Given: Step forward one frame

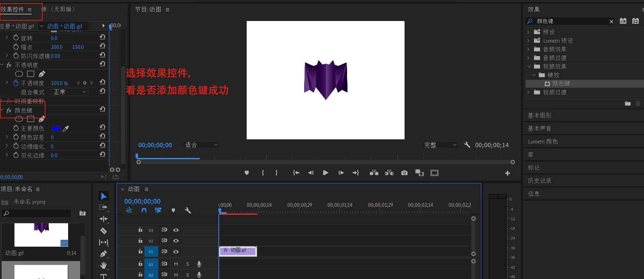Looking at the screenshot, I should (x=341, y=173).
